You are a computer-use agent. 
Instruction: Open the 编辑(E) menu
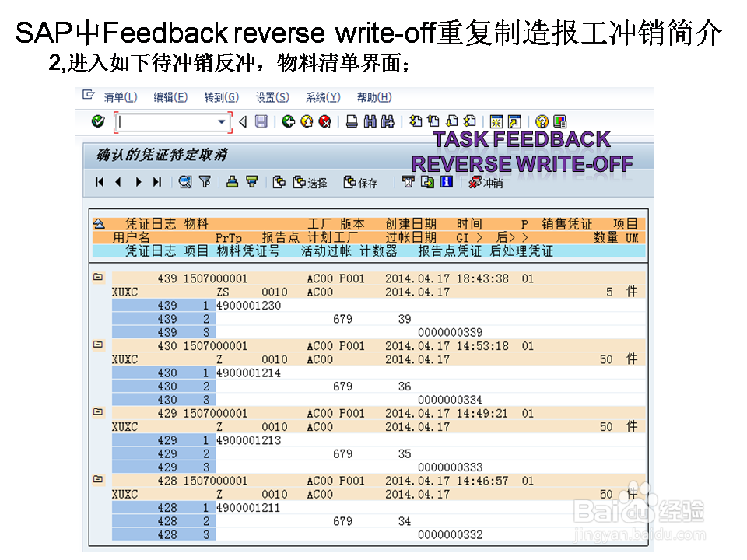(x=170, y=97)
